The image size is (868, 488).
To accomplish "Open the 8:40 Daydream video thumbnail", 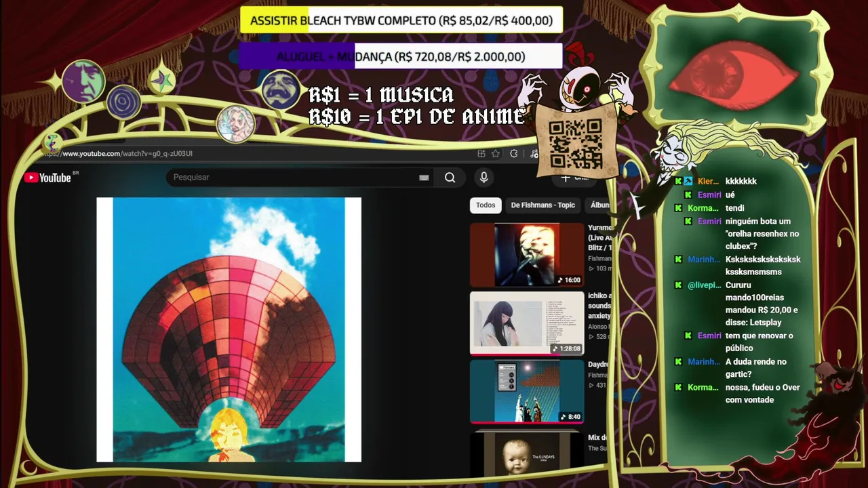I will pyautogui.click(x=527, y=392).
